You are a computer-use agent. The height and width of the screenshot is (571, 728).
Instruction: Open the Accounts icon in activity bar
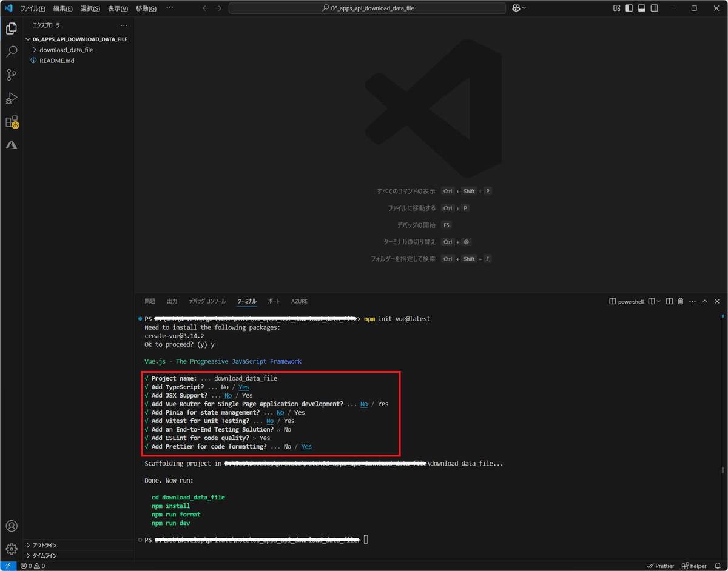click(x=11, y=526)
